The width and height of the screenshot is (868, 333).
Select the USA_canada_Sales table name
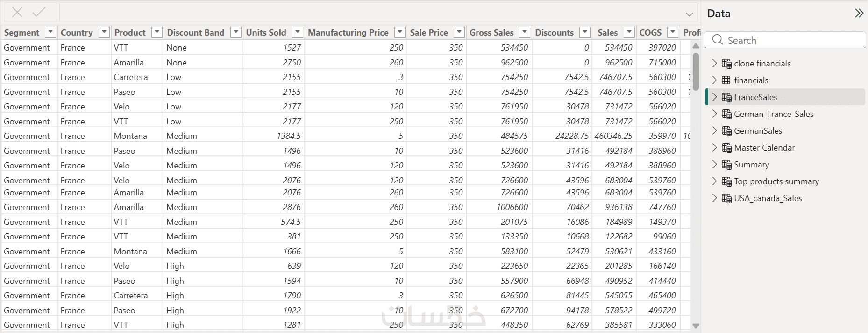coord(768,198)
